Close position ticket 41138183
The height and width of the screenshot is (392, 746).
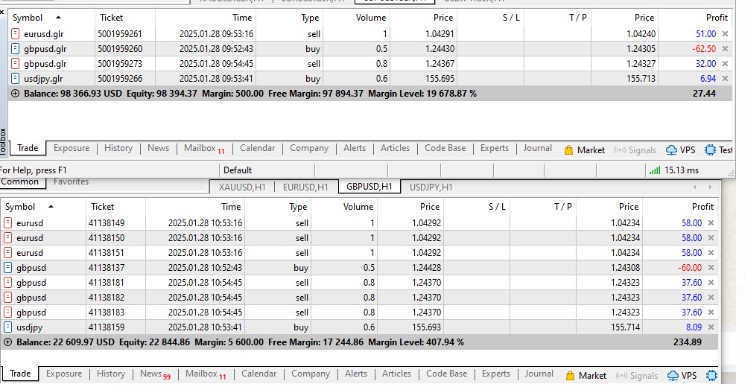711,313
